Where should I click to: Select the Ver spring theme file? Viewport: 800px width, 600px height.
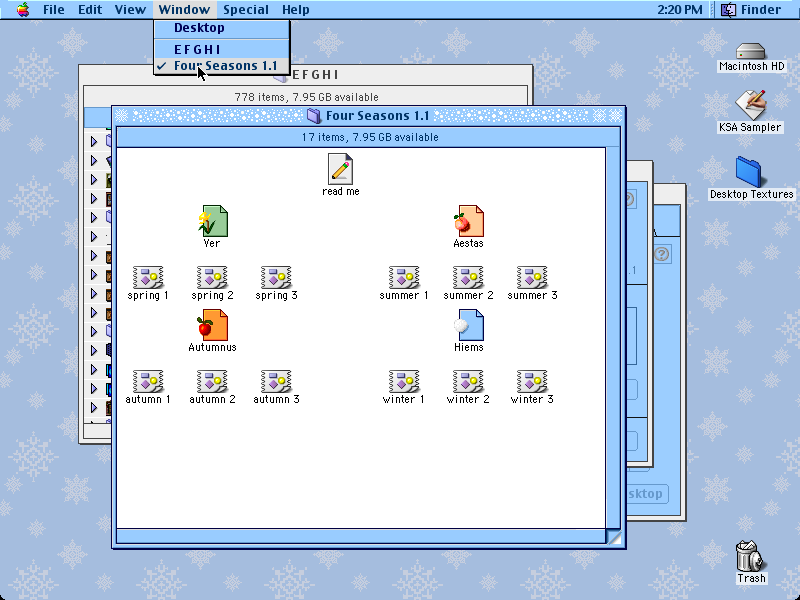click(212, 227)
